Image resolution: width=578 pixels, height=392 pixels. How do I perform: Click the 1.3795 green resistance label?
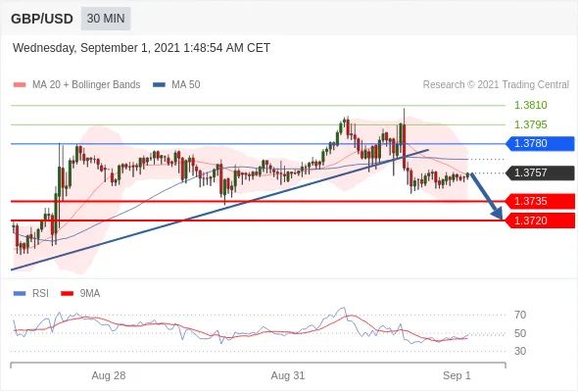(x=530, y=124)
